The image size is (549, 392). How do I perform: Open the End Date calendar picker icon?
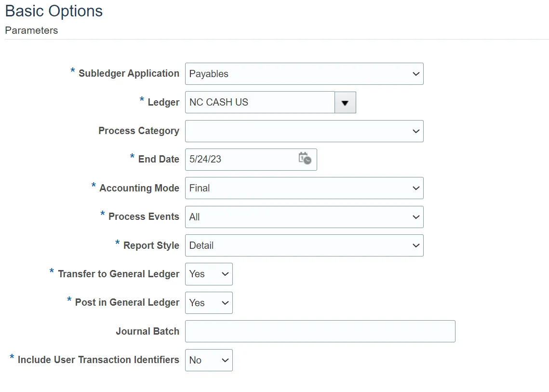point(305,159)
